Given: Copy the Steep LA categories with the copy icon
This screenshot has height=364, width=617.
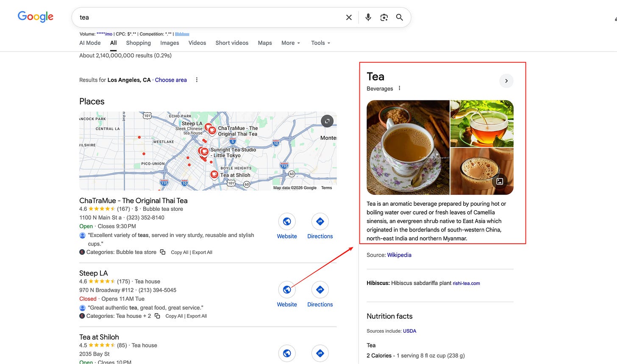Looking at the screenshot, I should coord(157,316).
